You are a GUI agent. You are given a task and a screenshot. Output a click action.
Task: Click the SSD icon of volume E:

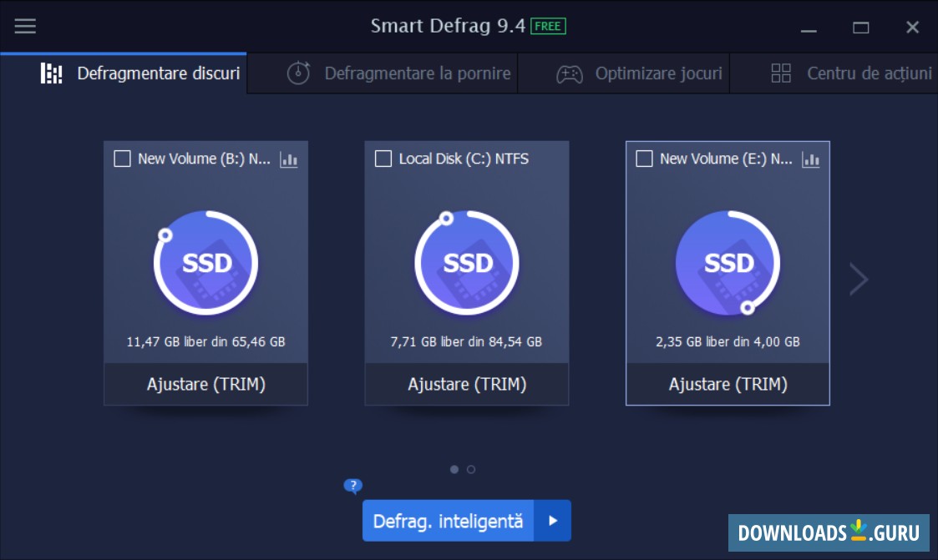(728, 263)
